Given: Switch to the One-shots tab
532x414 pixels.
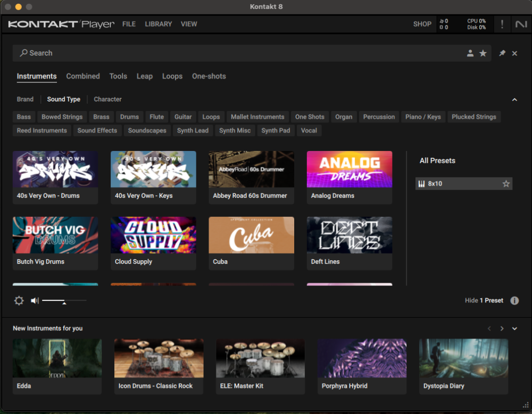Looking at the screenshot, I should click(209, 77).
